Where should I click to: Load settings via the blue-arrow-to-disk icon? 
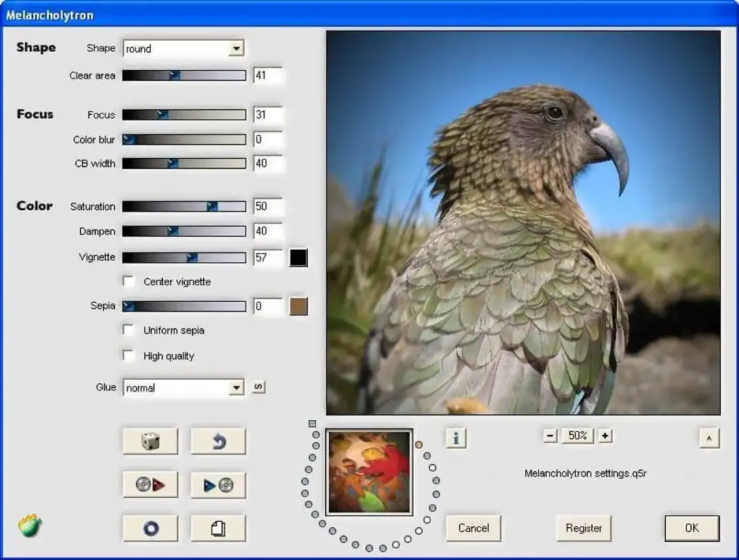tap(218, 484)
